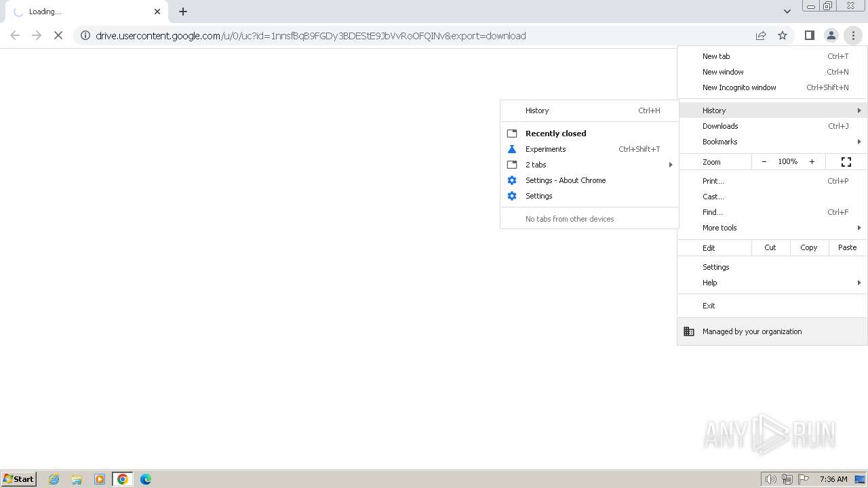868x488 pixels.
Task: Launch Internet Explorer from taskbar
Action: tap(54, 479)
